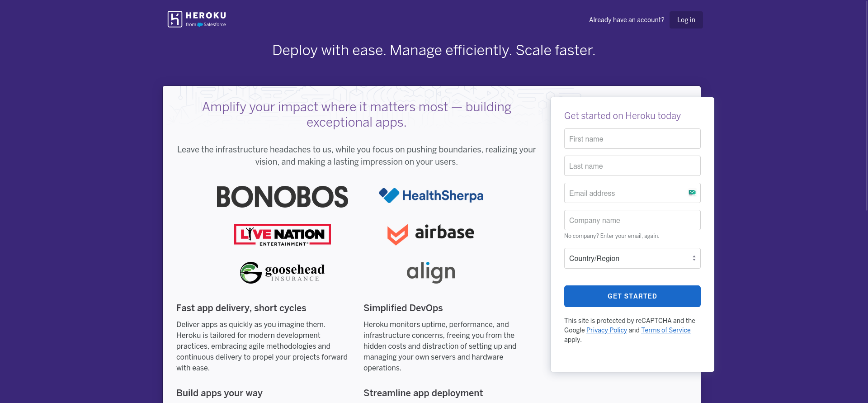Click the airbase logo
The width and height of the screenshot is (868, 403).
[x=431, y=234]
